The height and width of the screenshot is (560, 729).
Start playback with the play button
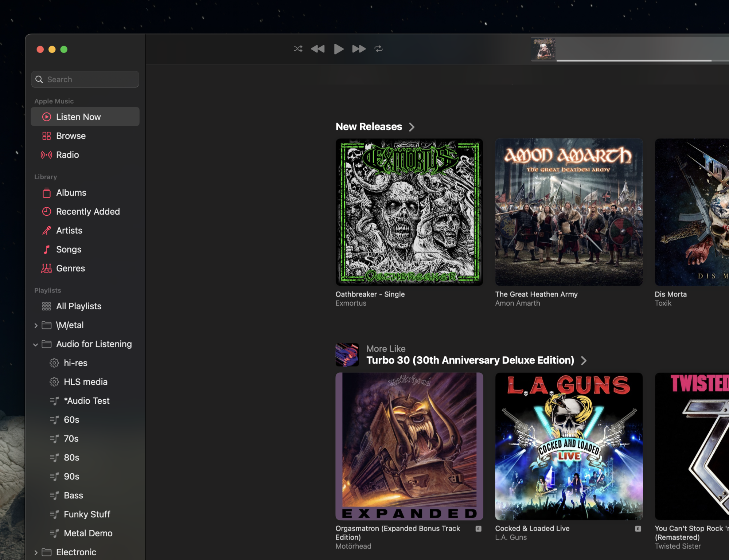(x=339, y=49)
